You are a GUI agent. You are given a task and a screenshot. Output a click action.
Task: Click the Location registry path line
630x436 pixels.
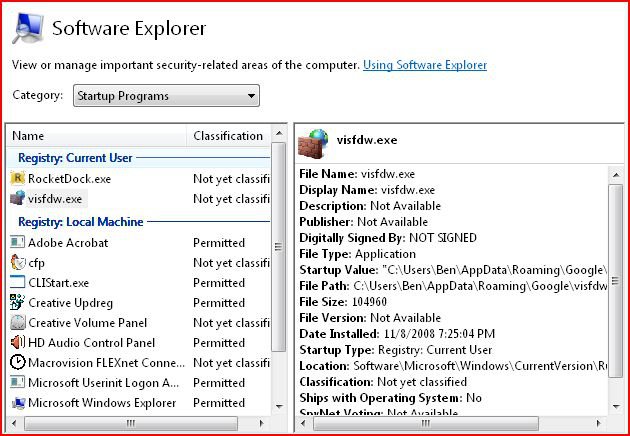(453, 366)
